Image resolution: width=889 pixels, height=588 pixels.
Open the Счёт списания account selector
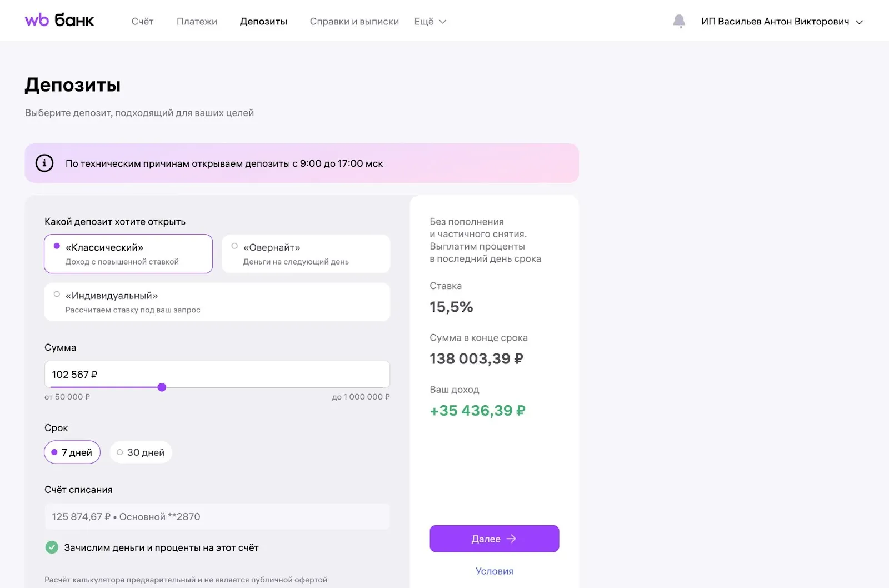point(217,517)
